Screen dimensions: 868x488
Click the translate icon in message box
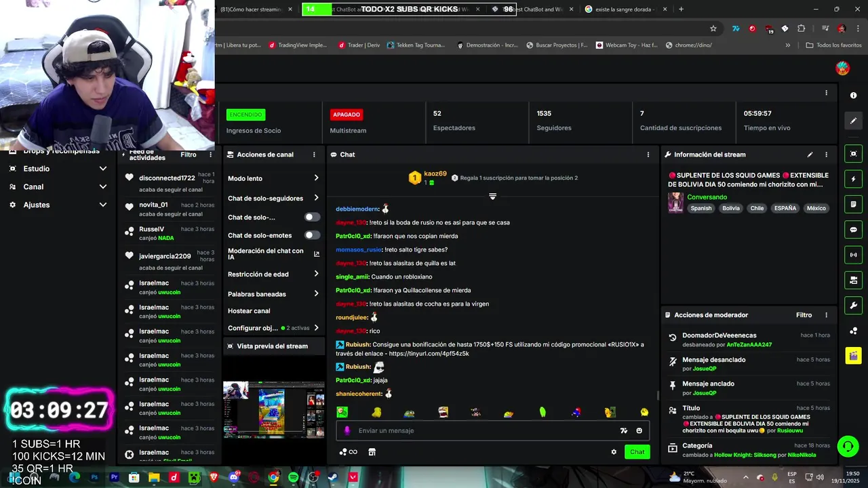point(624,430)
